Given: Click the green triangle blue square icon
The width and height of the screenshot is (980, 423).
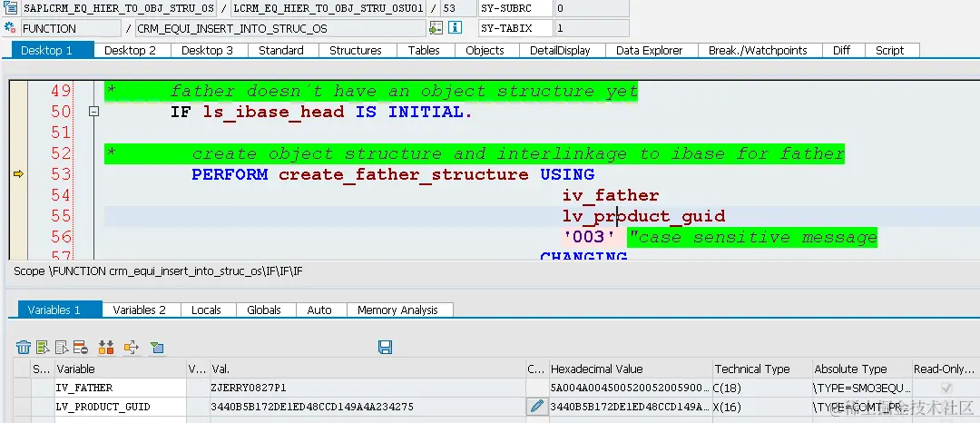Looking at the screenshot, I should [157, 348].
